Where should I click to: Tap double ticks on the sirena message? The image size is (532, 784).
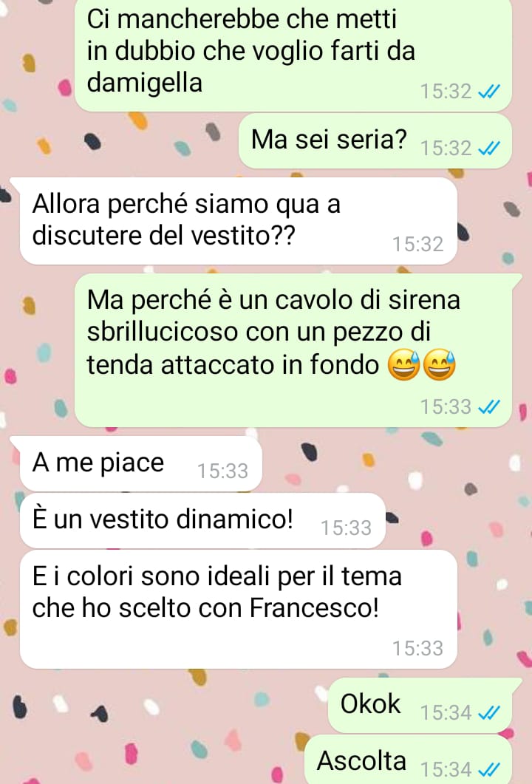click(489, 407)
